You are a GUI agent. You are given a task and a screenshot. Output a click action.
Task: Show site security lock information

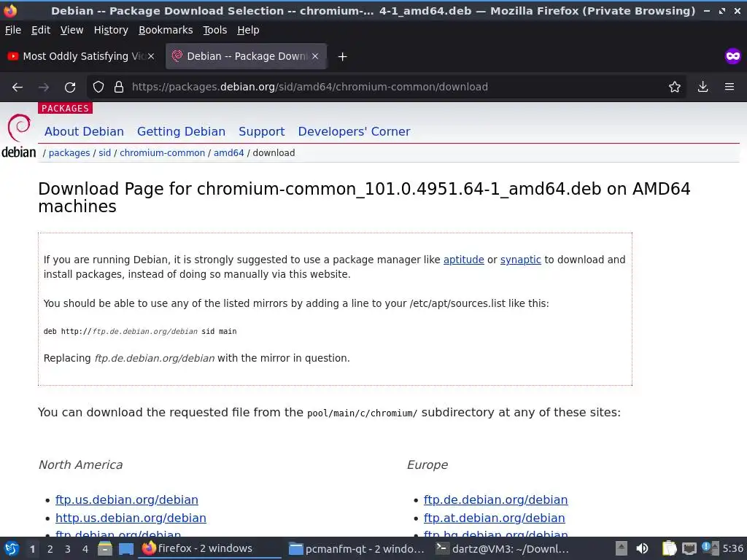point(119,87)
